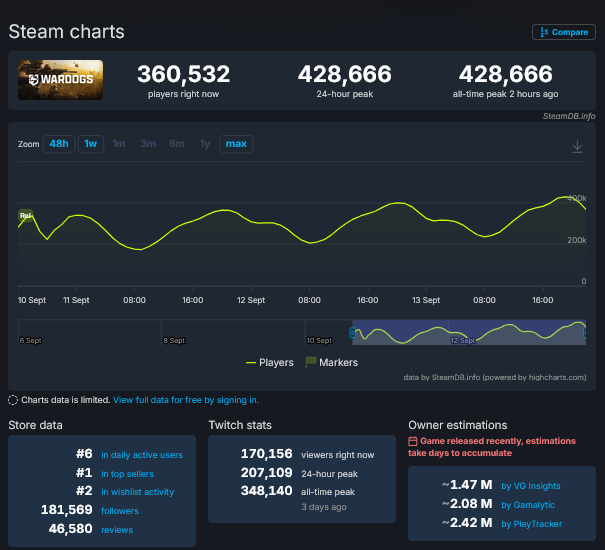Click the chart download icon
Viewport: 605px width, 550px height.
577,147
